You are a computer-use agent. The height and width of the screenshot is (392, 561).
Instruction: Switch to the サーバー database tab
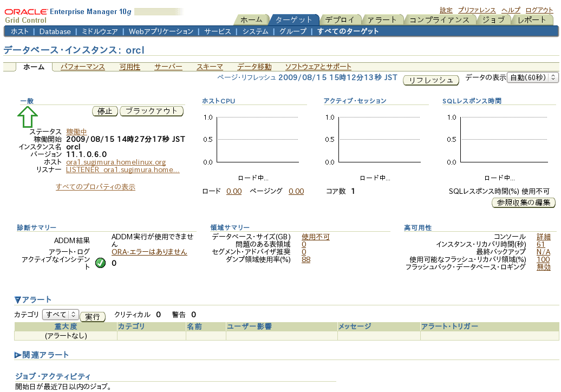pos(168,67)
